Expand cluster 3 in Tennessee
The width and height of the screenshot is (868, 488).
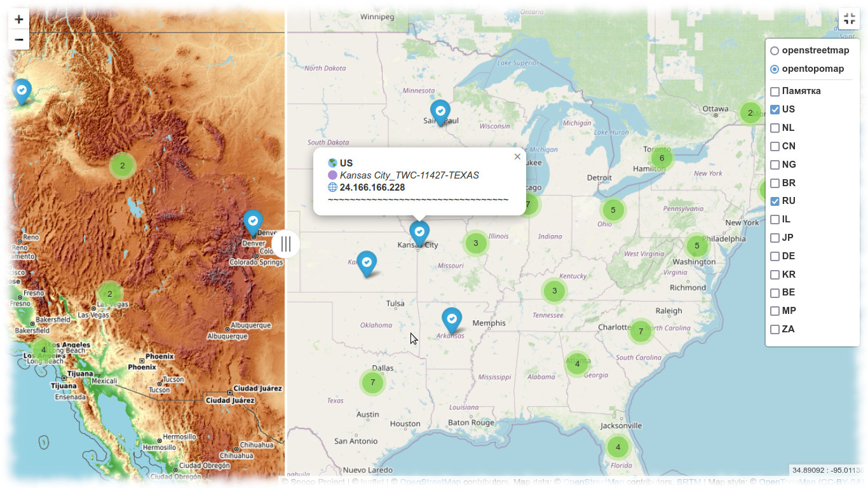(554, 291)
